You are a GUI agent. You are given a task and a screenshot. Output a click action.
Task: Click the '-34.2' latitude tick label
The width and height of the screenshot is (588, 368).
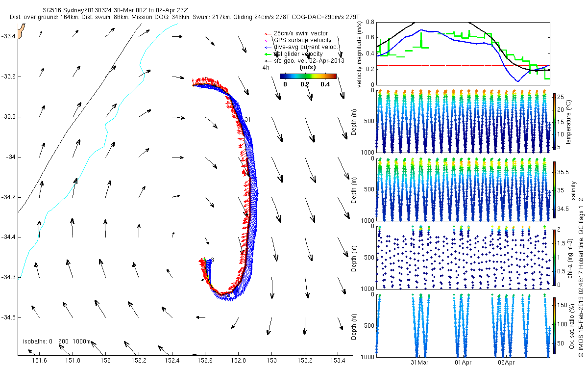(x=8, y=197)
